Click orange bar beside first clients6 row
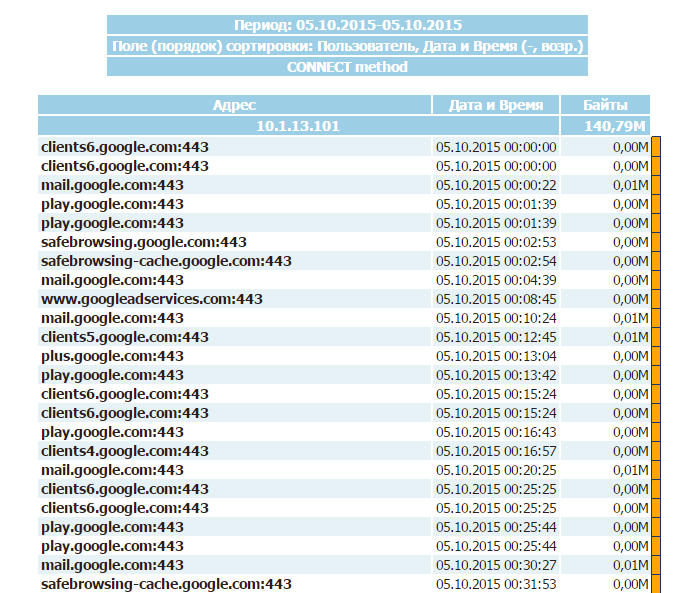Screen dimensions: 684x593 tap(656, 147)
